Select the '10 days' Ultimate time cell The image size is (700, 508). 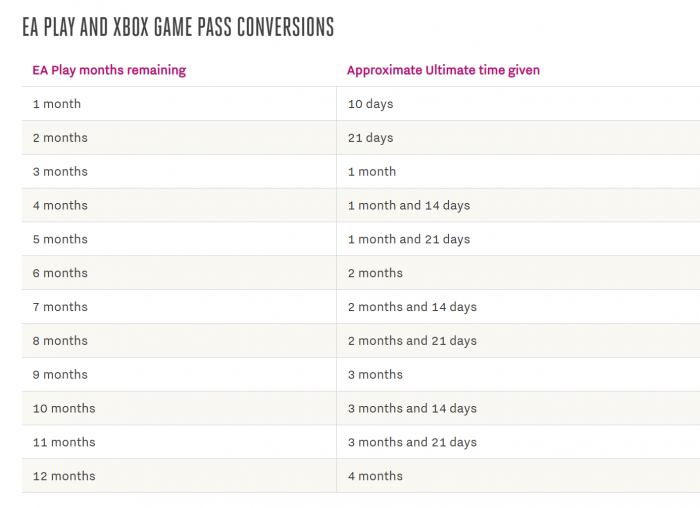pos(370,104)
